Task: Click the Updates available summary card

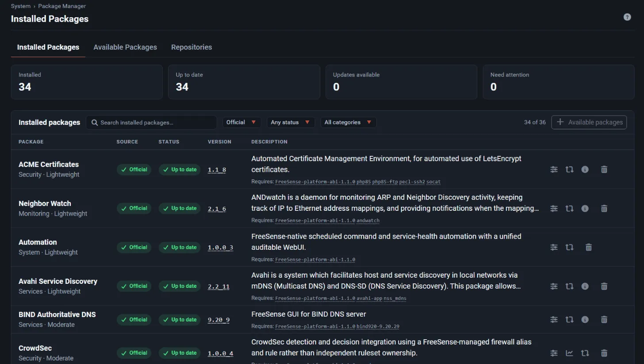Action: click(401, 82)
